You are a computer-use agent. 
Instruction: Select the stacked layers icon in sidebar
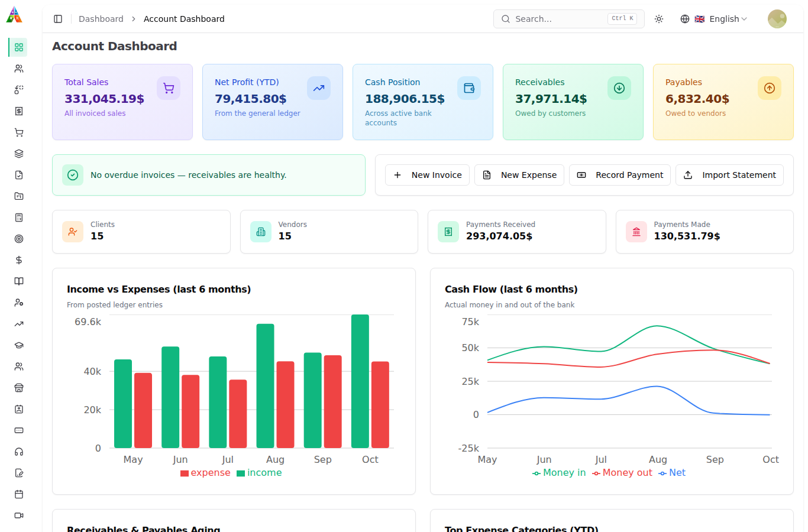click(x=19, y=154)
